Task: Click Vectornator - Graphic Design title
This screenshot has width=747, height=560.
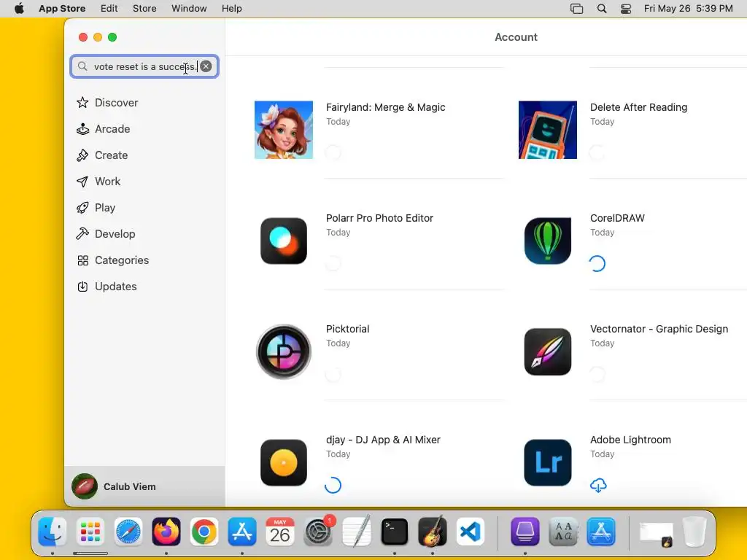Action: tap(659, 329)
